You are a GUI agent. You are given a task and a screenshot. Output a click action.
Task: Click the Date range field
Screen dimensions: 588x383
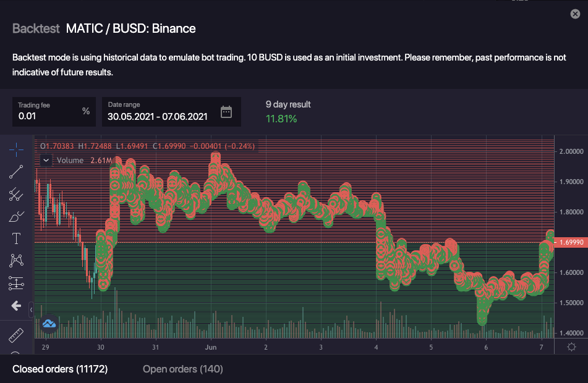[158, 116]
